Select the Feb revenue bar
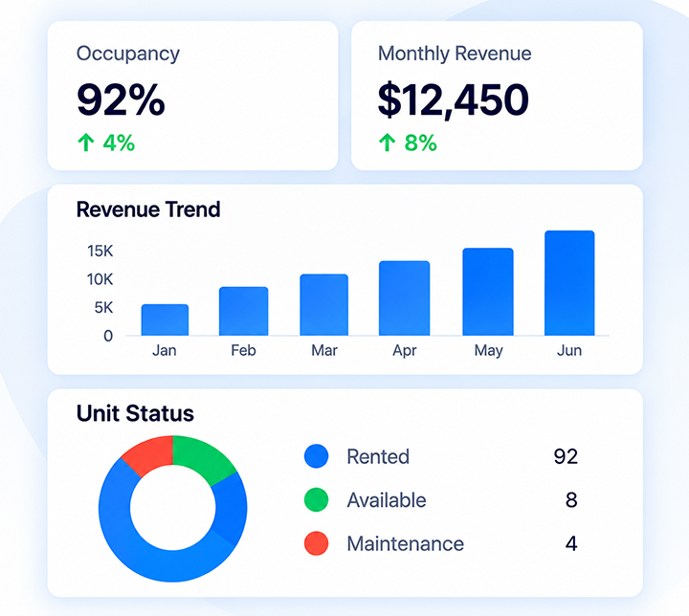 [243, 311]
